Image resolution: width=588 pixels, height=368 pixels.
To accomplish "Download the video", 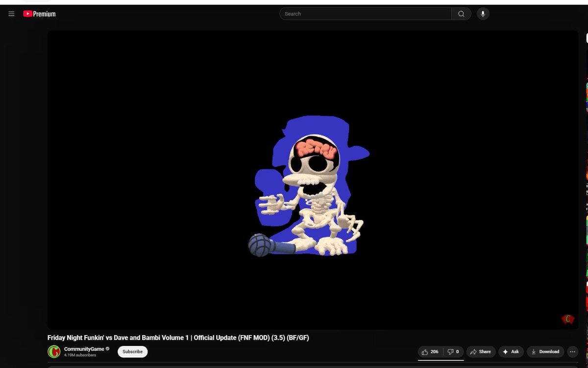I will 545,352.
